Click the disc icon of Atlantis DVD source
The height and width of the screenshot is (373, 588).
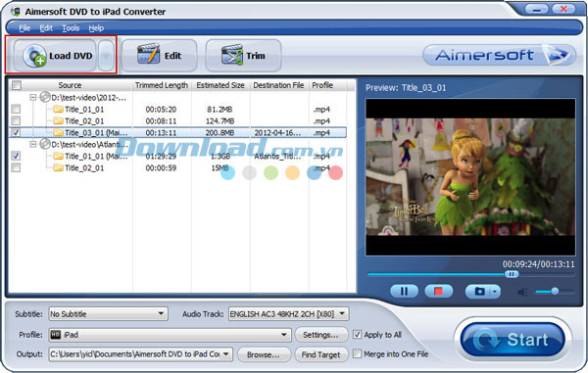coord(45,144)
